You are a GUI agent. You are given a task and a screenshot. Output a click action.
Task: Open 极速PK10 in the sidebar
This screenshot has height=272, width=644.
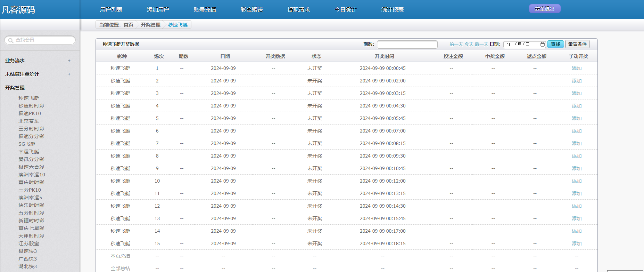pyautogui.click(x=30, y=113)
